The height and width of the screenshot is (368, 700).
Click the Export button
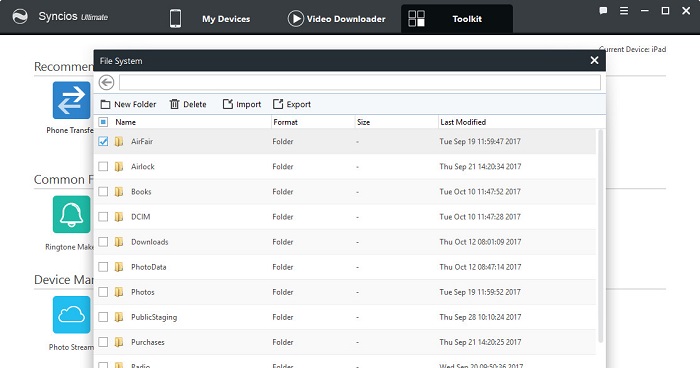(292, 105)
